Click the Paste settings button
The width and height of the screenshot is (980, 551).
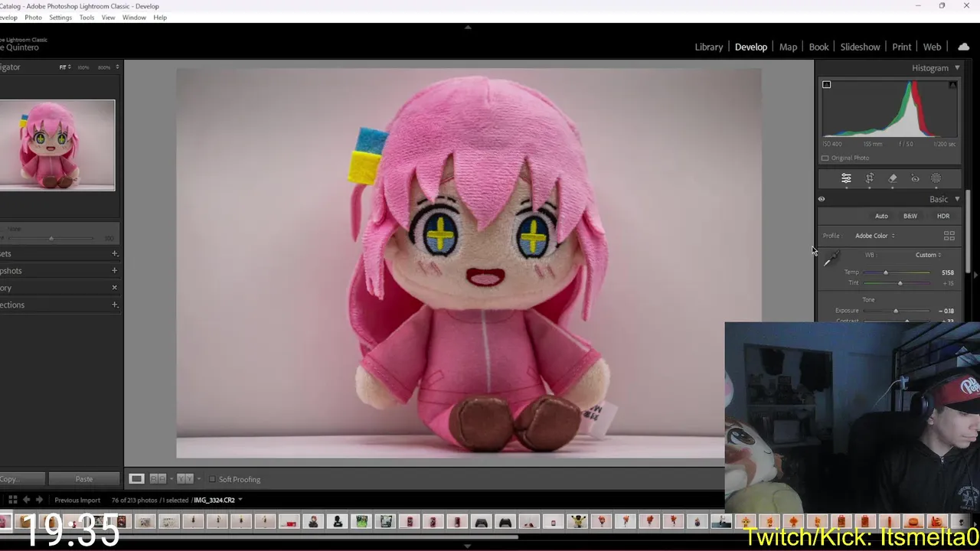point(84,479)
